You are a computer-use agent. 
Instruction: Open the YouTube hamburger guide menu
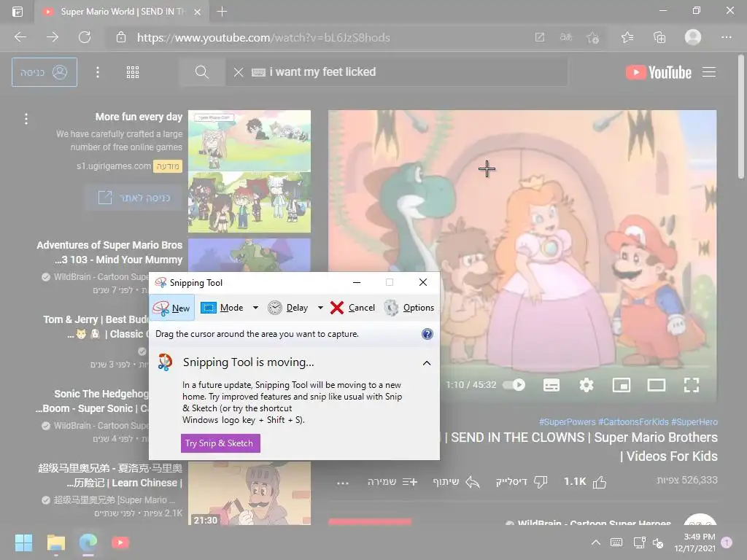pyautogui.click(x=709, y=72)
